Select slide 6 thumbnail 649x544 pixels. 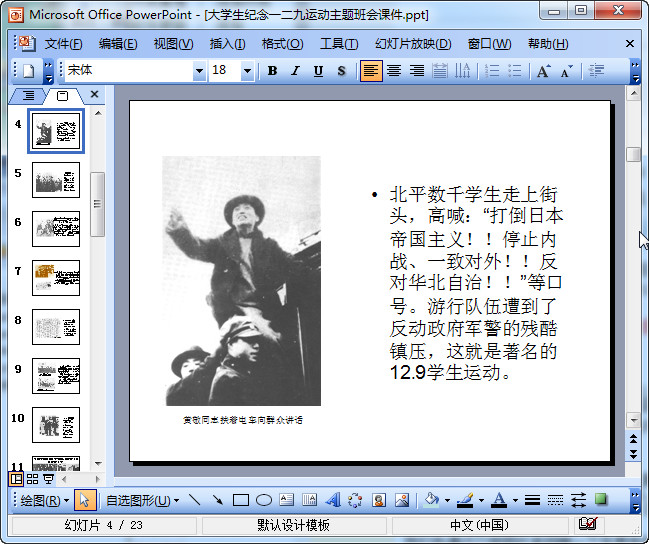pyautogui.click(x=56, y=229)
